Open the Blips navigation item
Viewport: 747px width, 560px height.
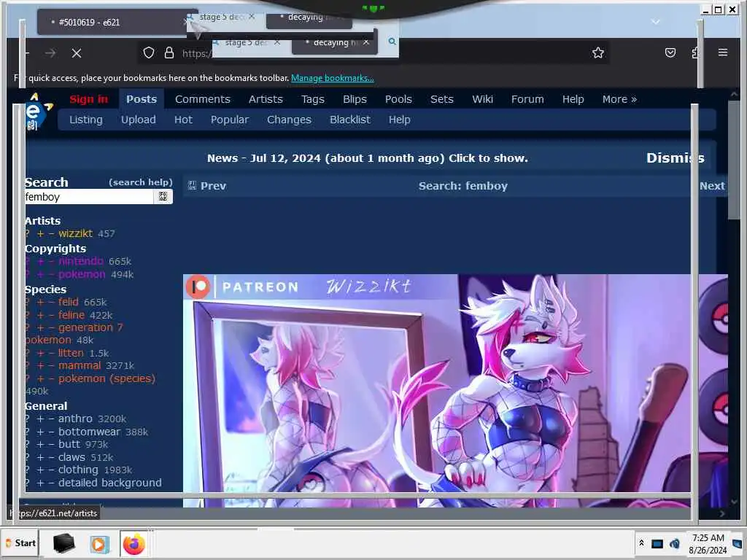pyautogui.click(x=355, y=99)
